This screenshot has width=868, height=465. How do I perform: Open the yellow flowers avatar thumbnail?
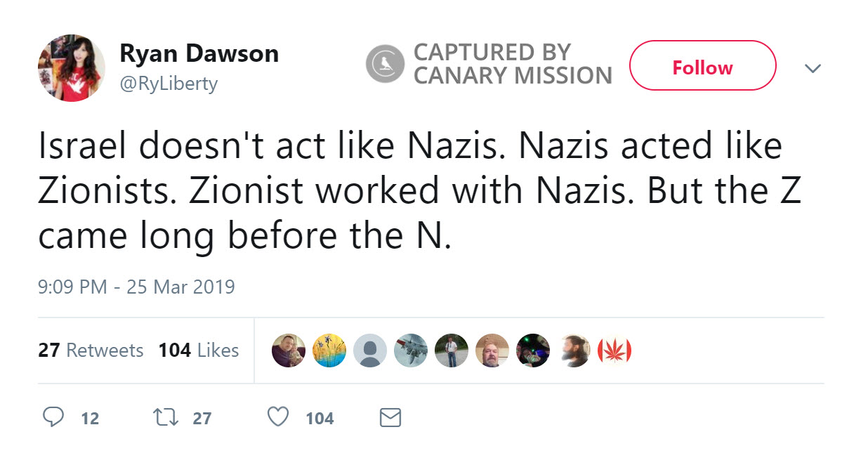click(329, 350)
